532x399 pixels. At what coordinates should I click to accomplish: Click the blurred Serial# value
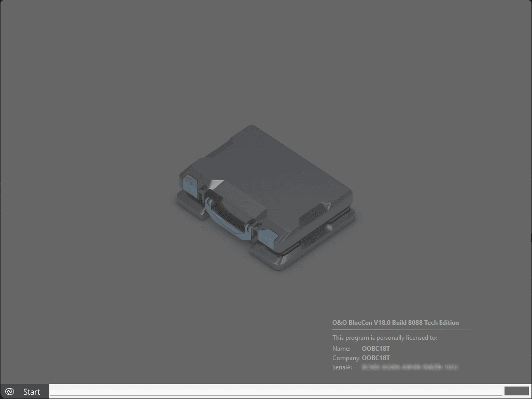point(410,367)
